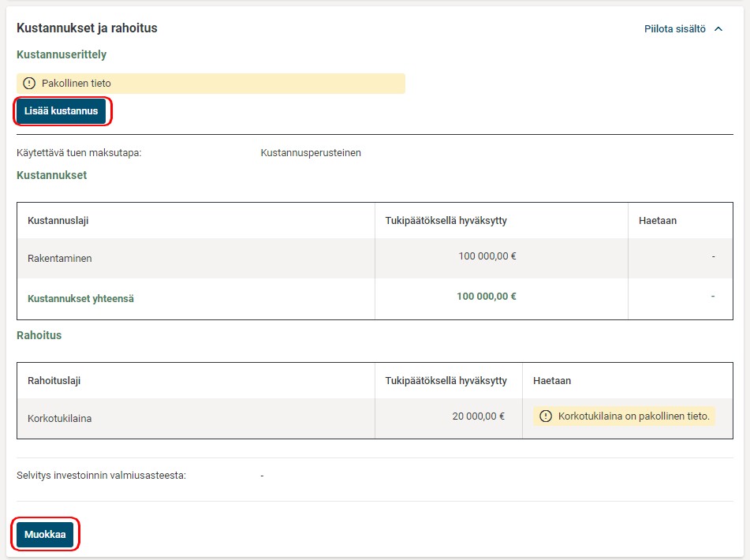
Task: Select the Kustannukset yhteensä row label
Action: click(80, 299)
